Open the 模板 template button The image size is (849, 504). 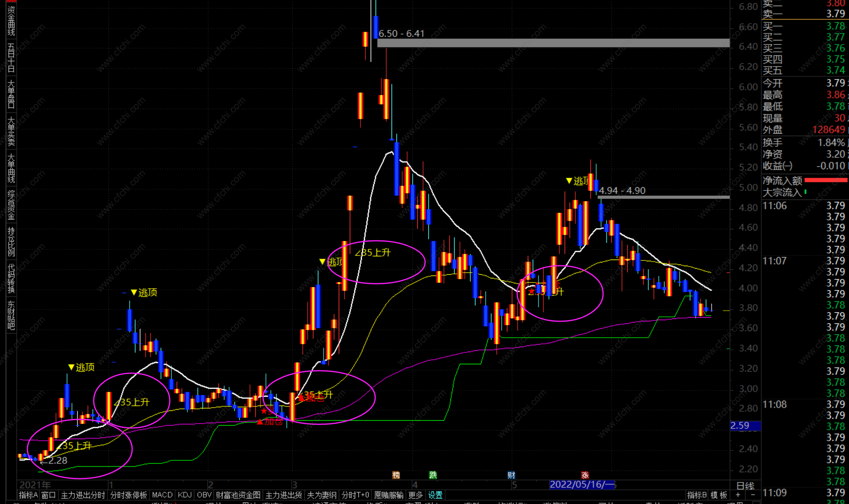click(718, 495)
